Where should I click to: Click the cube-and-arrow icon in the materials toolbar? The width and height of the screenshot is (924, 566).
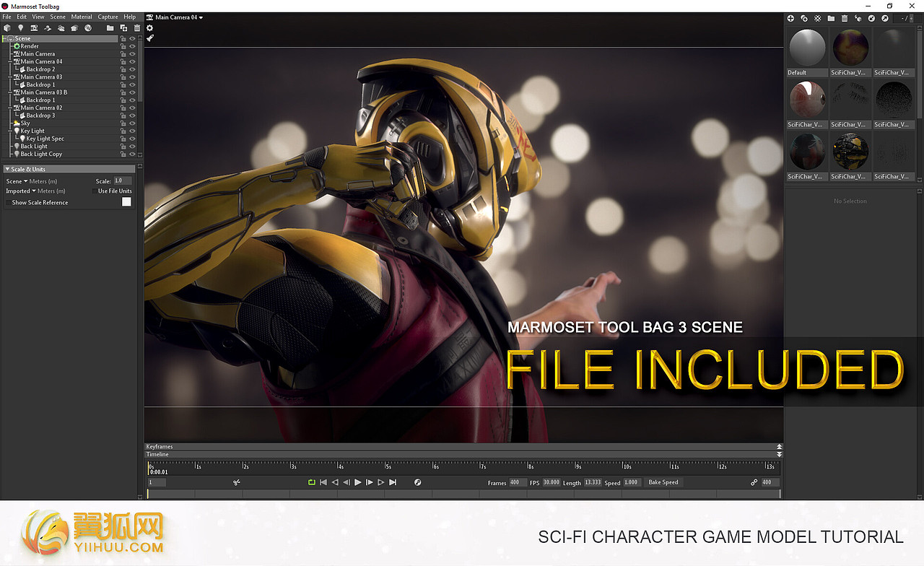point(858,18)
